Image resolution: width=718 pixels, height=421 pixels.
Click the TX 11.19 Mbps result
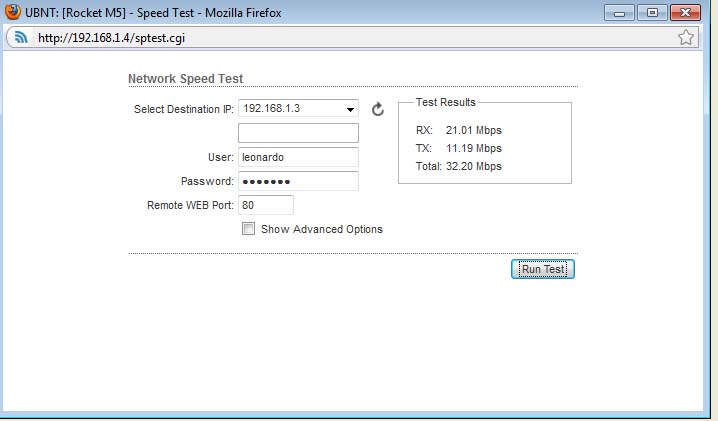(x=458, y=148)
